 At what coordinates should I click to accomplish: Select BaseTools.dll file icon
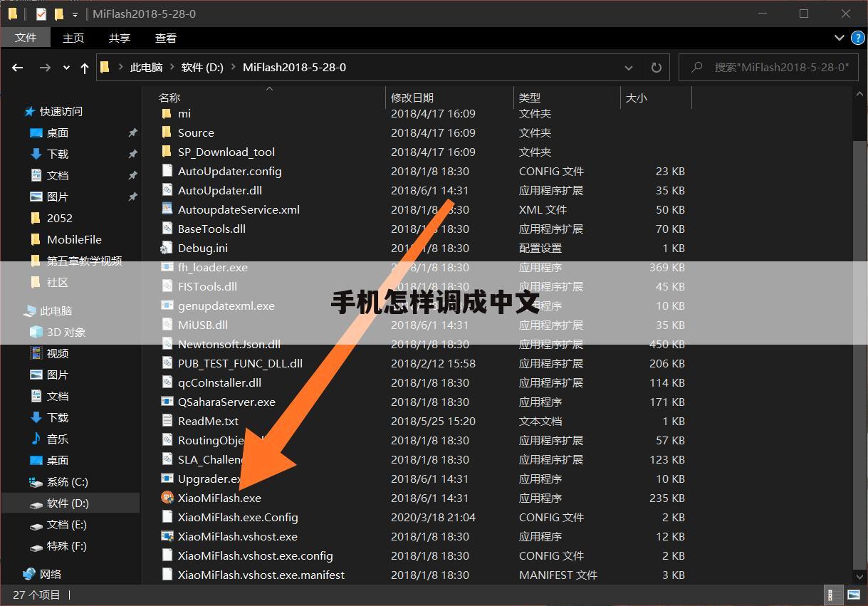point(167,229)
